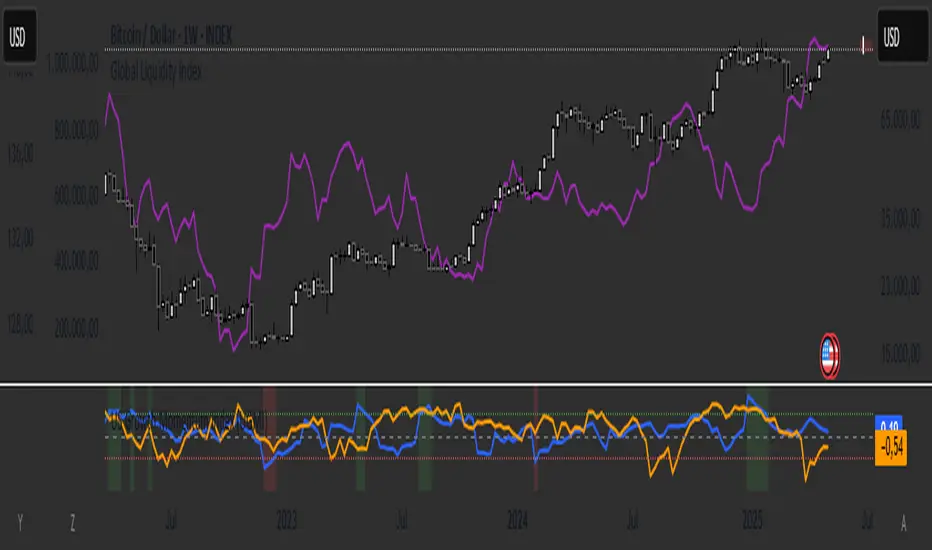Select the Global Liquidity Index legend label
The width and height of the screenshot is (932, 550).
point(156,72)
